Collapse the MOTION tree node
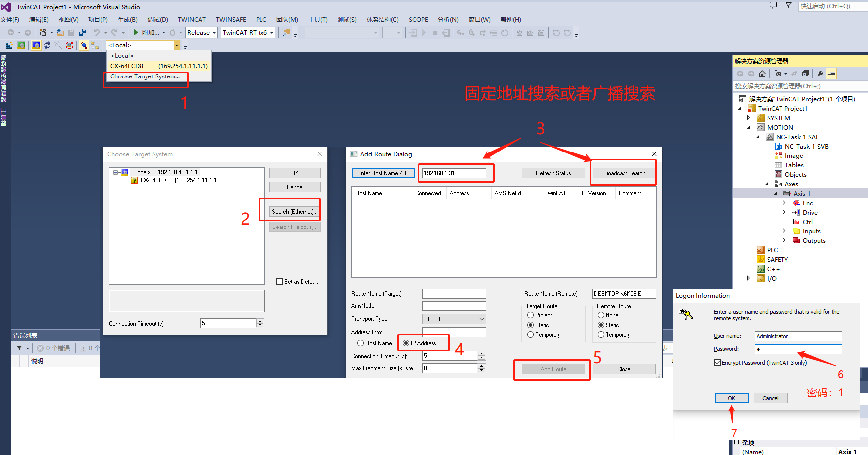The image size is (868, 455). coord(748,128)
